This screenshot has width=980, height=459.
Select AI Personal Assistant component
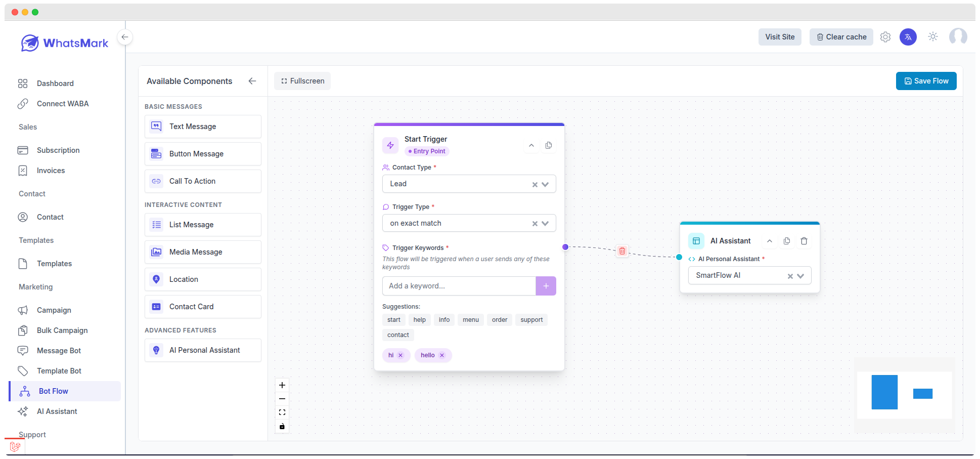(x=203, y=350)
